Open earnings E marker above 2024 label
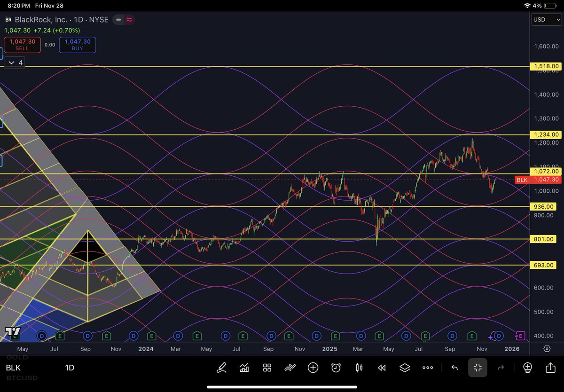 tap(151, 336)
